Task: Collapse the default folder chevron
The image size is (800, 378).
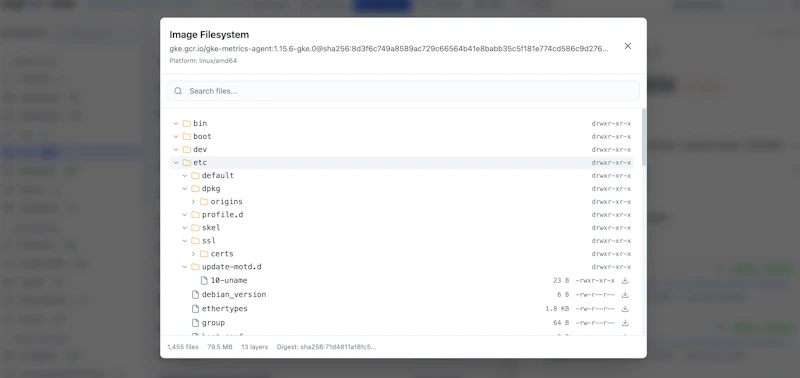Action: pos(185,175)
